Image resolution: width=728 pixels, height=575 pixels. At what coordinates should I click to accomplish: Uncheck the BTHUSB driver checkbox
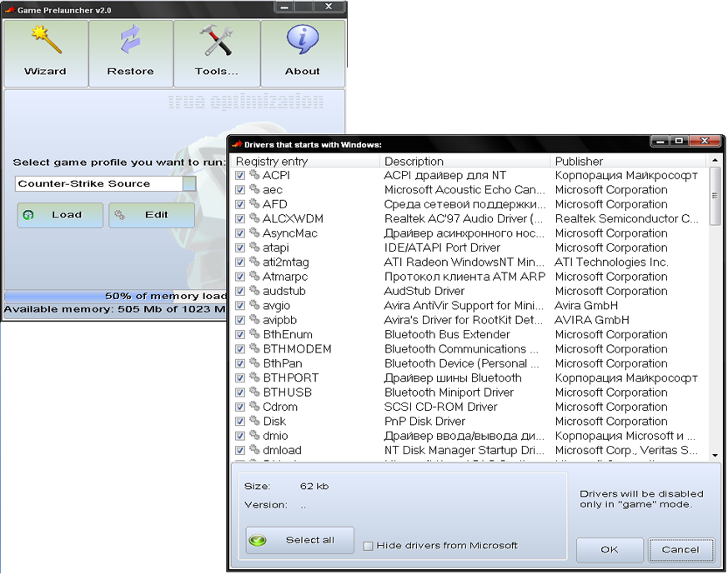click(x=240, y=392)
